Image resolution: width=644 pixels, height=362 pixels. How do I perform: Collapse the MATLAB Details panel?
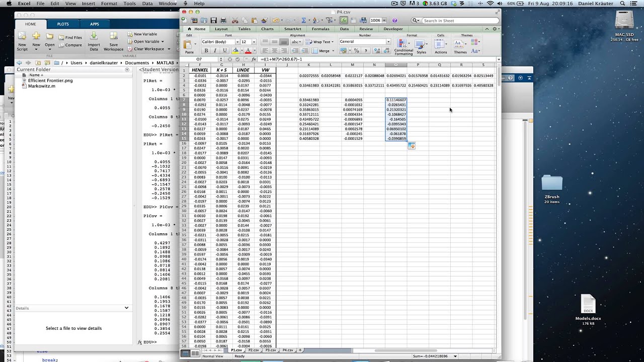pos(126,308)
